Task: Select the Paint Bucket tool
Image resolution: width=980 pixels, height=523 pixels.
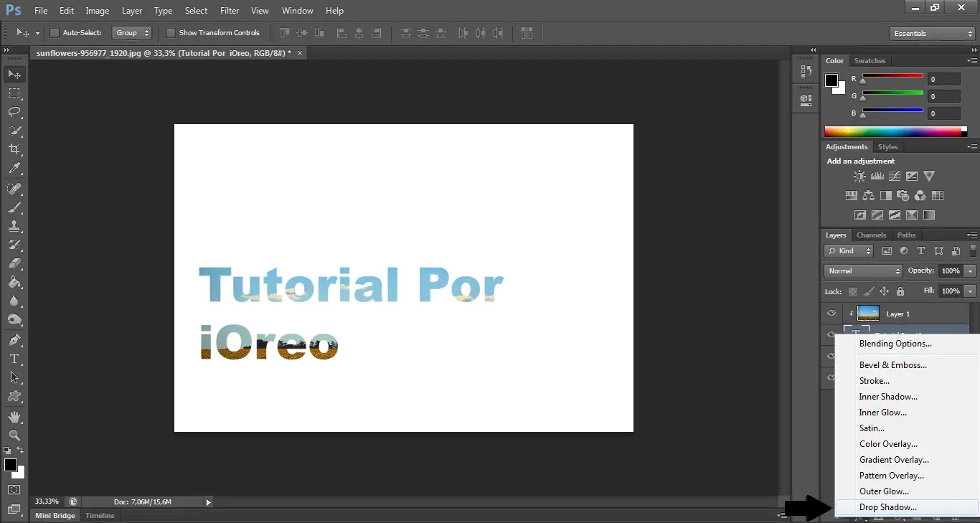Action: pos(14,282)
